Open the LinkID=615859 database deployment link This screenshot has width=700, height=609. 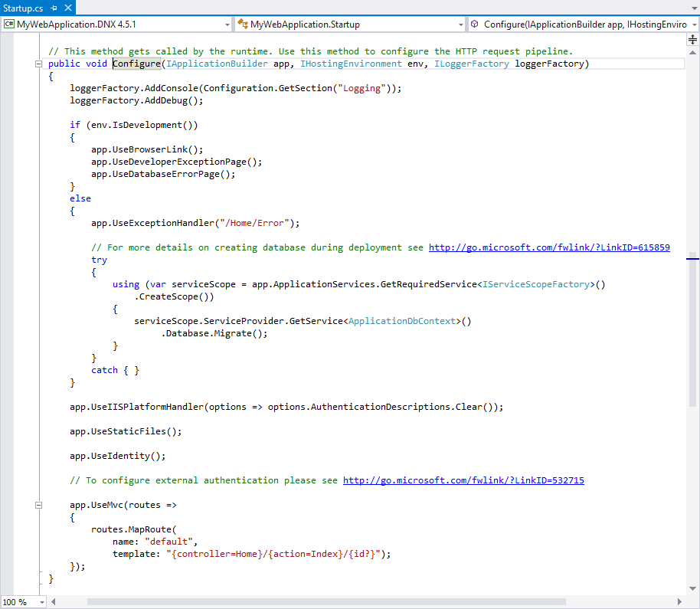[549, 247]
